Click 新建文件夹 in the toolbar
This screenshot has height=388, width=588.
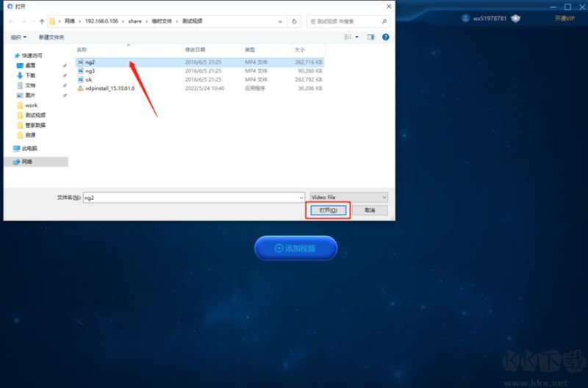click(x=51, y=37)
